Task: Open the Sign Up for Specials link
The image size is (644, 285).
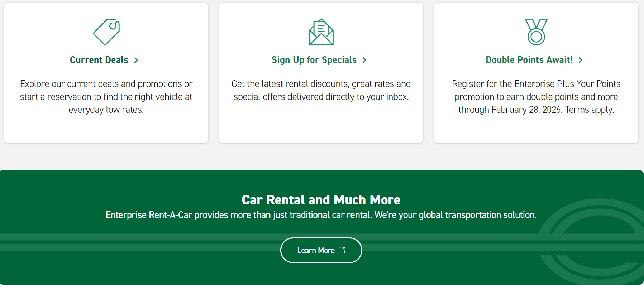Action: [314, 60]
